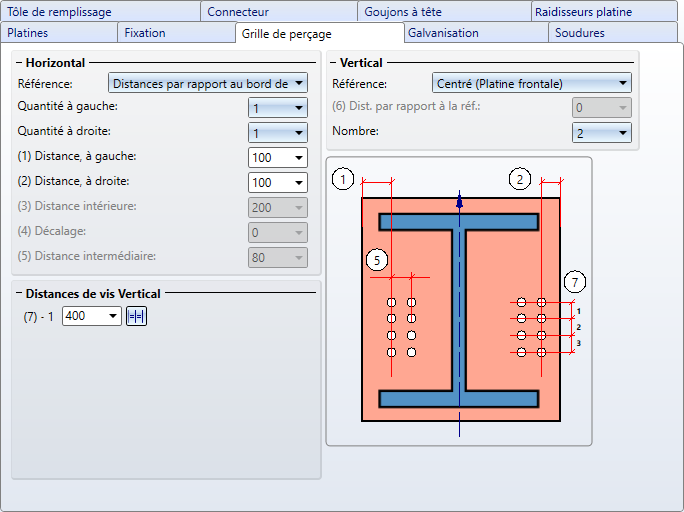Screen dimensions: 684x512
Task: Click the Distance à droite value field
Action: pyautogui.click(x=278, y=183)
